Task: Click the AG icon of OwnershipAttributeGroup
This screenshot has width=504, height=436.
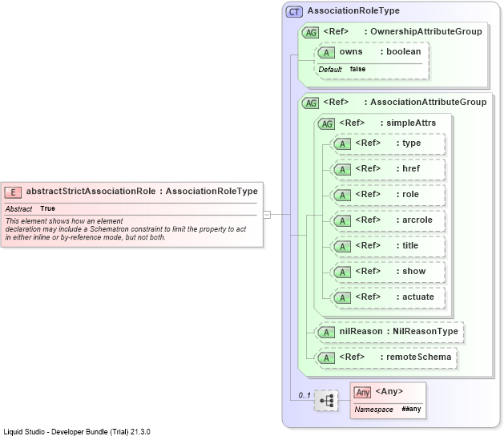Action: click(x=311, y=33)
